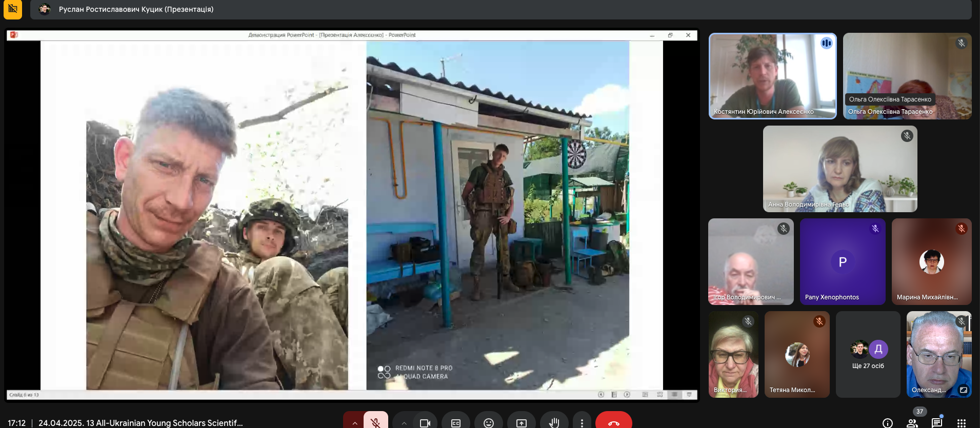
Task: Expand video settings chevron beside the camera
Action: (x=404, y=422)
